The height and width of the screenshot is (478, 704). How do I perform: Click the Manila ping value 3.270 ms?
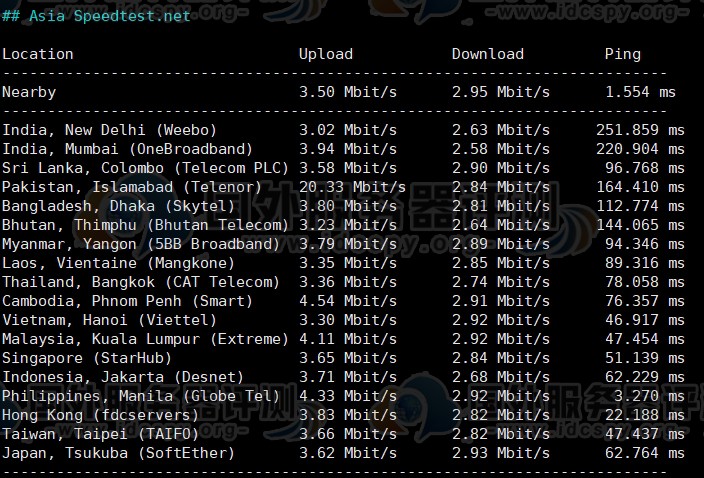[x=650, y=396]
